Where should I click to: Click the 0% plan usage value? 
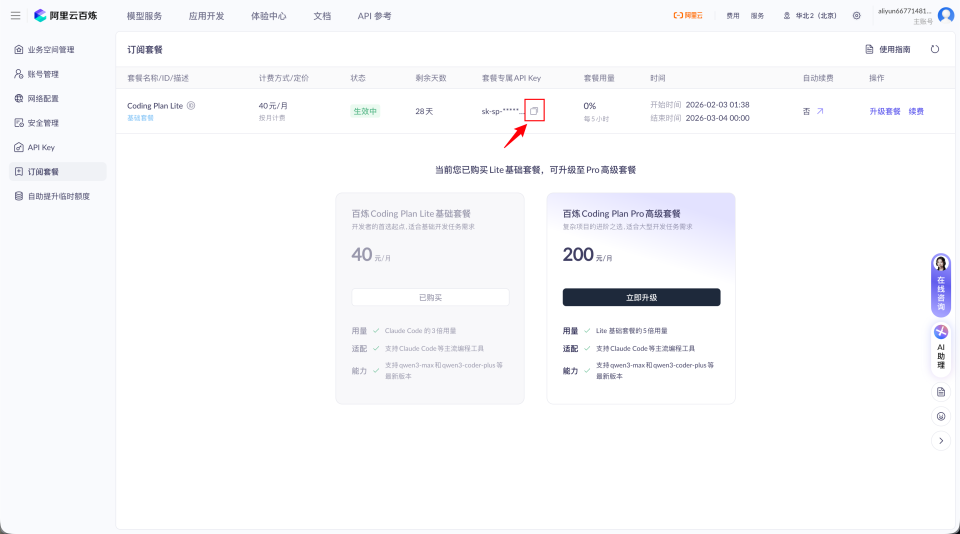tap(590, 105)
